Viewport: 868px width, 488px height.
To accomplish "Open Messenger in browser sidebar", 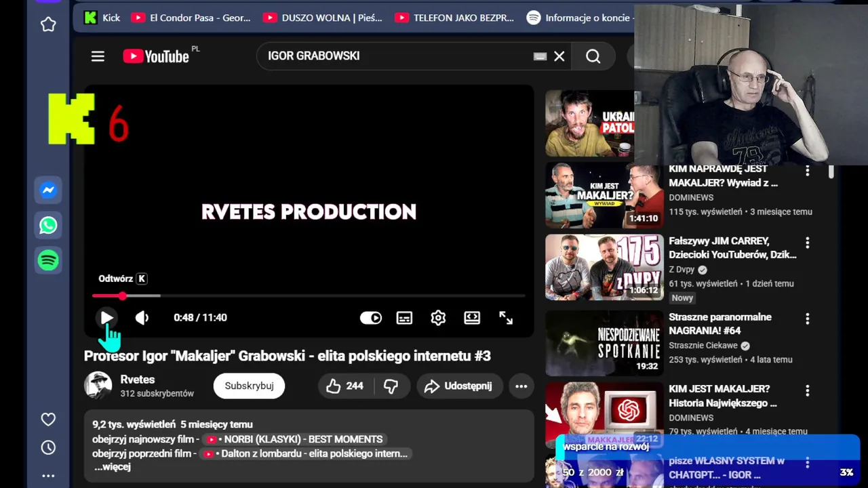I will [48, 190].
